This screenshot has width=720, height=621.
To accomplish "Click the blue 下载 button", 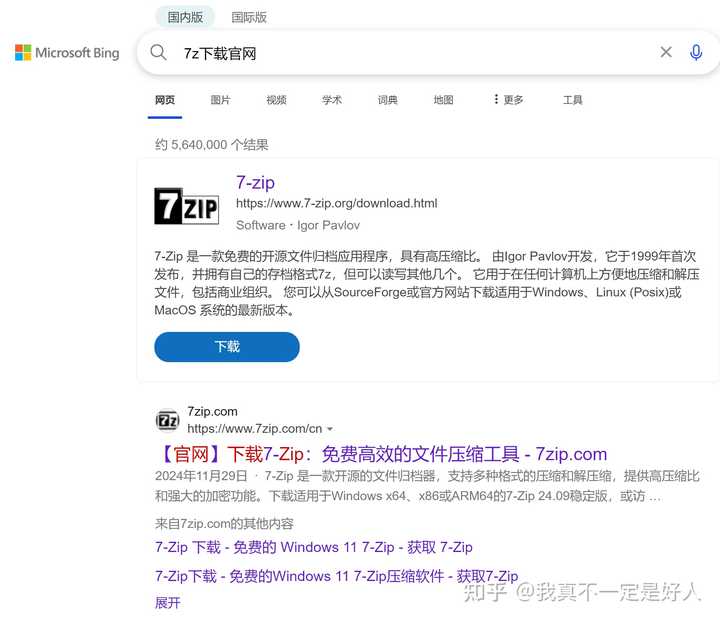I will (x=227, y=347).
